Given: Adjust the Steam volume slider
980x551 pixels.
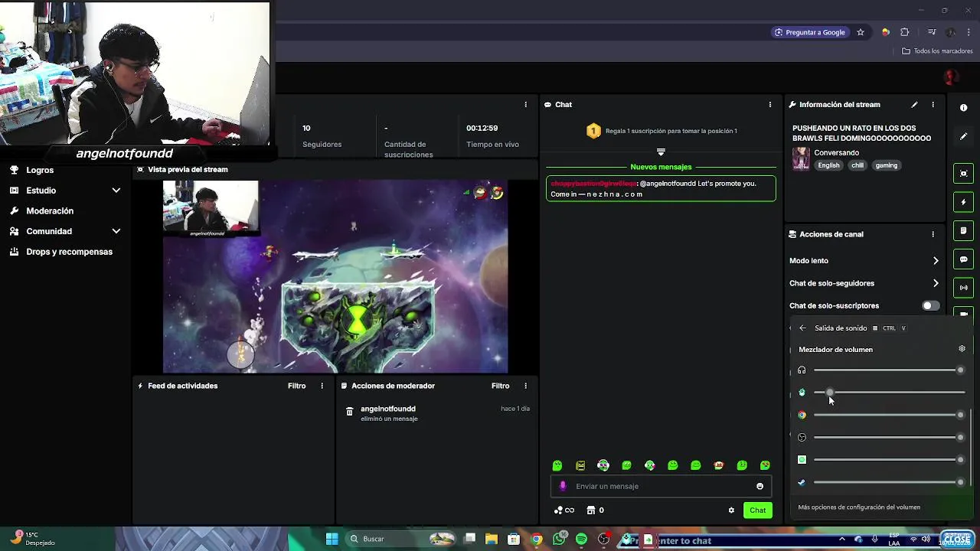Looking at the screenshot, I should coord(889,482).
